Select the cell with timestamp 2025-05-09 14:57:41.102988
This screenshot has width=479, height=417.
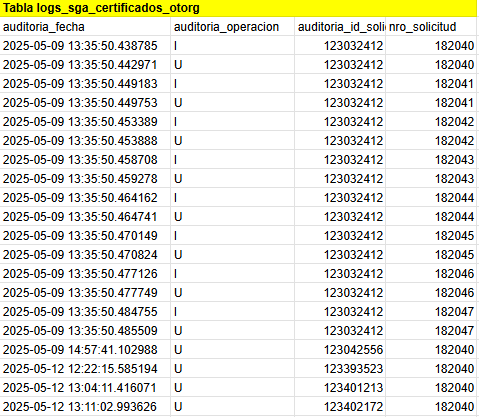85,350
